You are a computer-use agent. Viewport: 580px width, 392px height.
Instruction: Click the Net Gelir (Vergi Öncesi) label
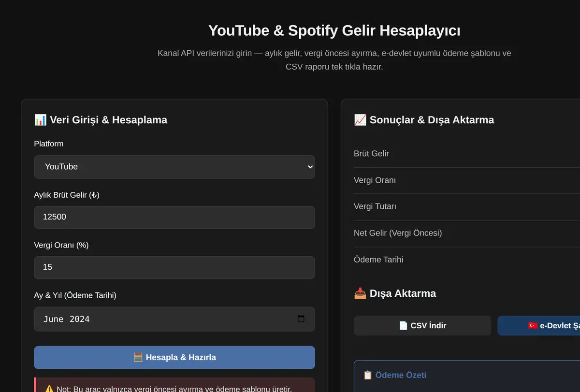coord(398,233)
